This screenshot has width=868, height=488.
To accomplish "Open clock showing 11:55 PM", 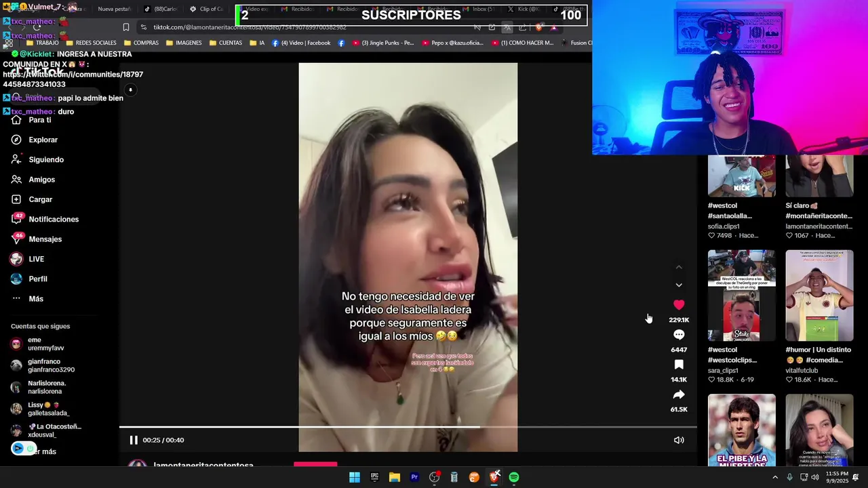I will click(837, 477).
